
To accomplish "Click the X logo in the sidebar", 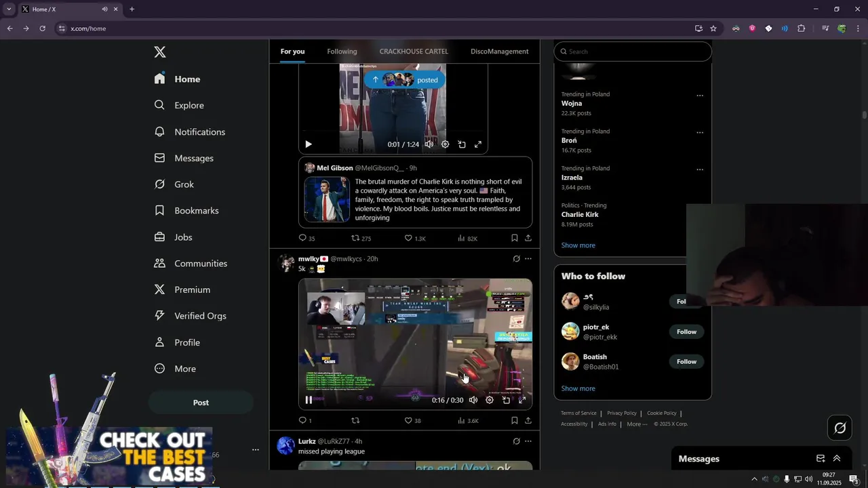I will click(x=160, y=52).
